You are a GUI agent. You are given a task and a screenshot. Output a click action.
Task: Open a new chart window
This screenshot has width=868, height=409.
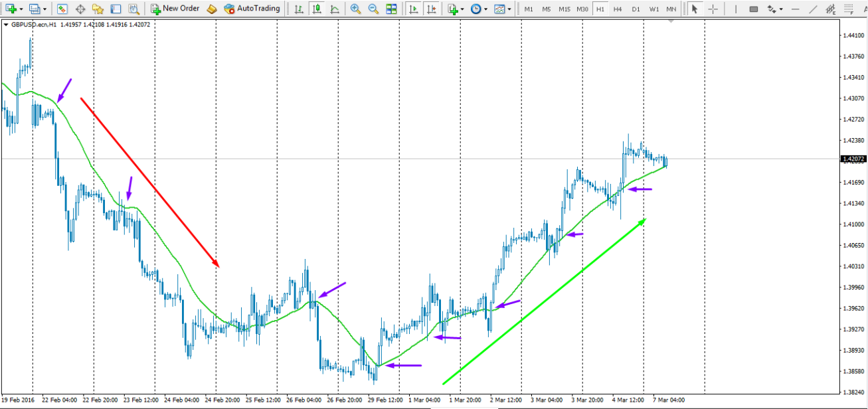coord(11,9)
